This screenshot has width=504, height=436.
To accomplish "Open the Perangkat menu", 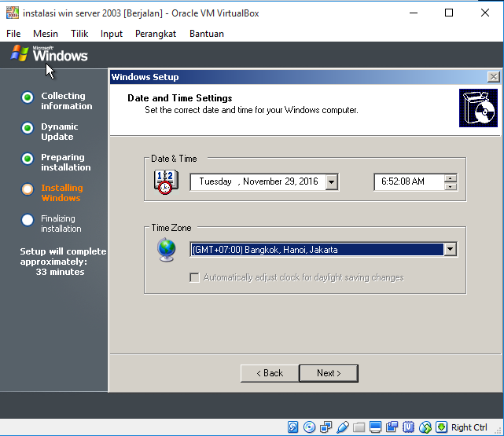I will [156, 34].
